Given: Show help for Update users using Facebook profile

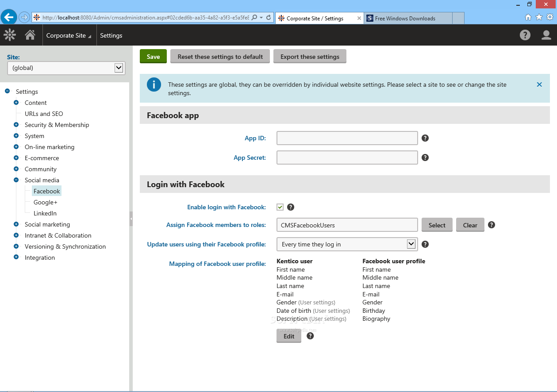Looking at the screenshot, I should pyautogui.click(x=425, y=244).
